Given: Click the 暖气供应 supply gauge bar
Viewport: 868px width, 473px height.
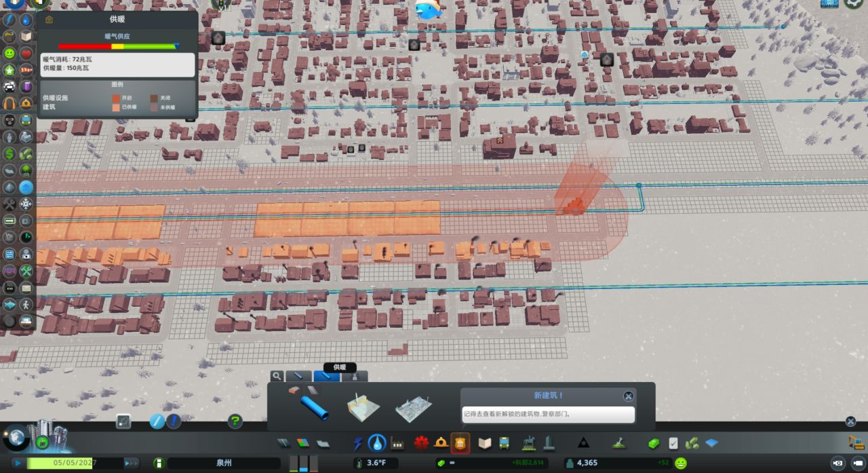Looking at the screenshot, I should 117,47.
